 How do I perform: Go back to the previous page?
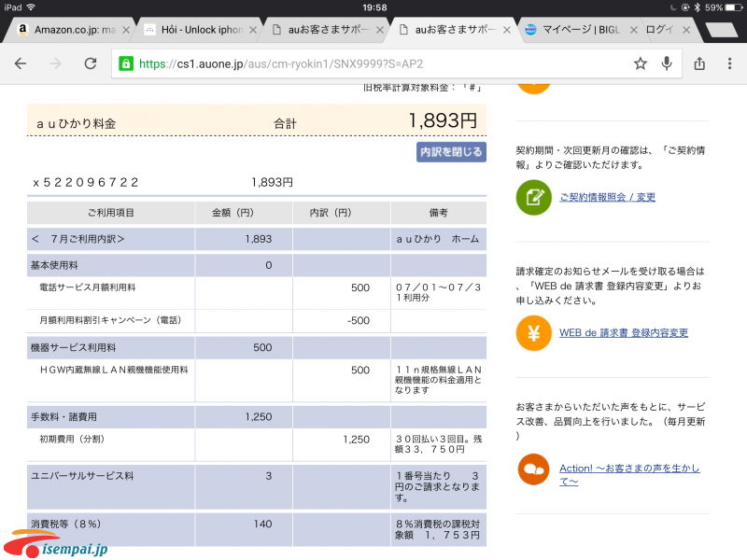(21, 63)
